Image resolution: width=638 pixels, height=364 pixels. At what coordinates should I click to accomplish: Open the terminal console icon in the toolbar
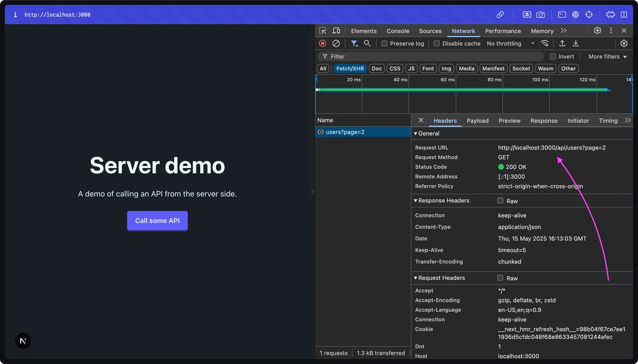click(562, 15)
